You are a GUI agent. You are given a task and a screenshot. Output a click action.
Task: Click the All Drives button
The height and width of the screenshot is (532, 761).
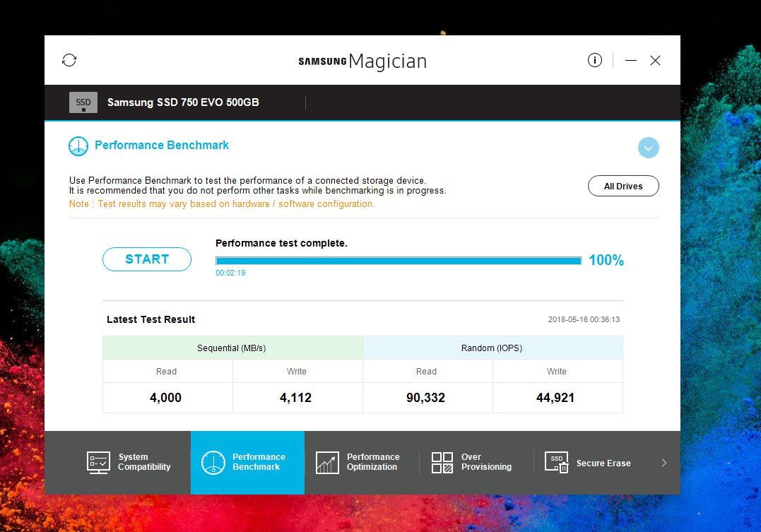pos(623,186)
